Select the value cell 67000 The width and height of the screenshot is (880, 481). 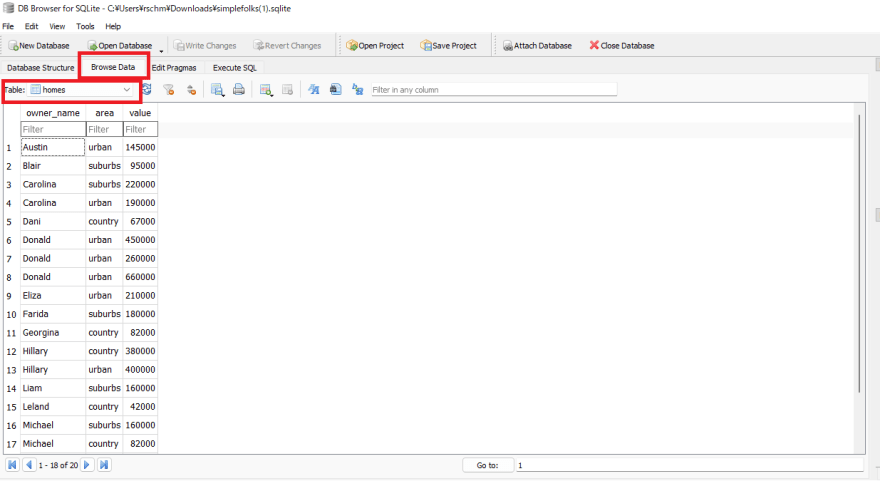point(140,221)
